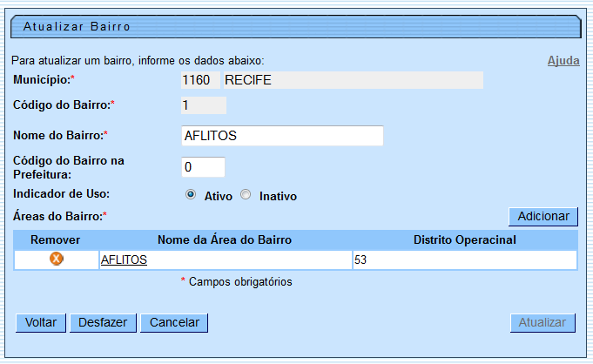The height and width of the screenshot is (364, 593).
Task: Click the orange remove icon for AFLITOS
Action: [57, 260]
